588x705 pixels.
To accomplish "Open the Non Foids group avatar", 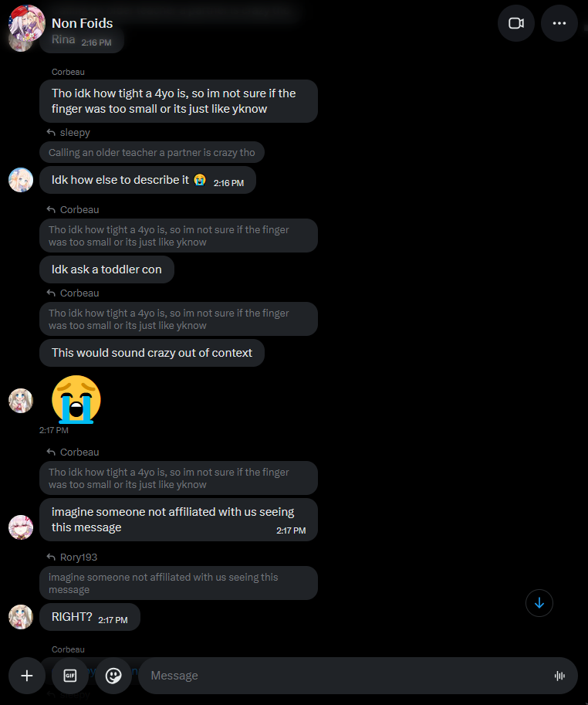I will [27, 23].
